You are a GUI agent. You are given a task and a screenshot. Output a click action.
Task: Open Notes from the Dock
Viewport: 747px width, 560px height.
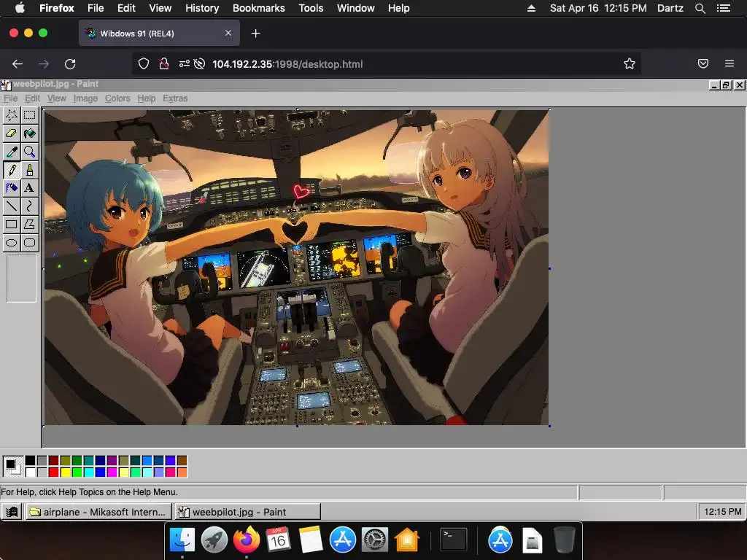[311, 540]
